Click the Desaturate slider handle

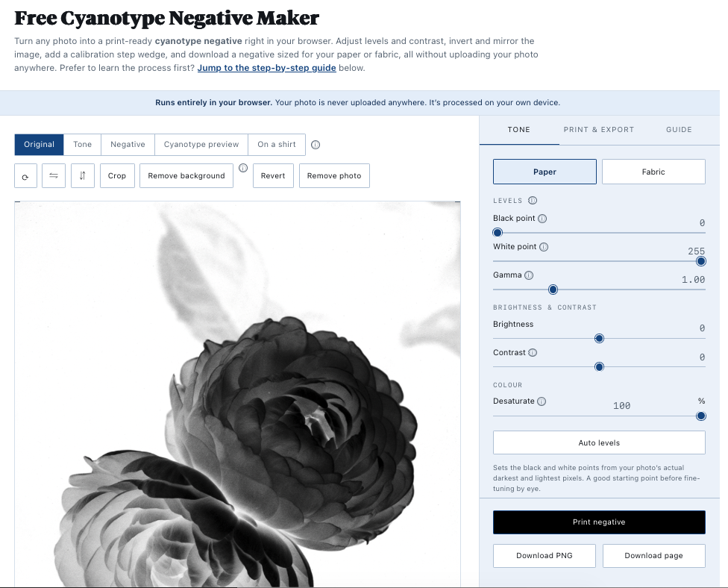pyautogui.click(x=701, y=416)
